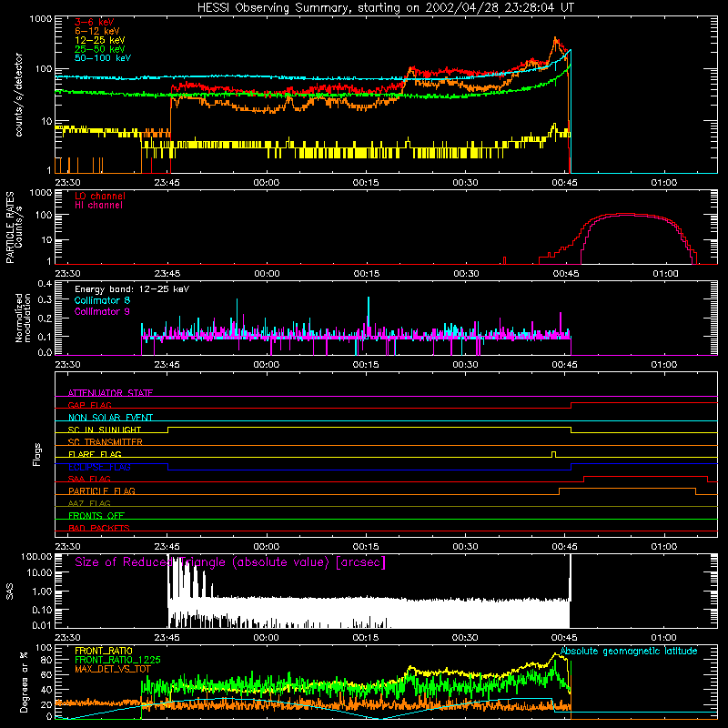Select the Collimator 8 legend label

click(102, 300)
